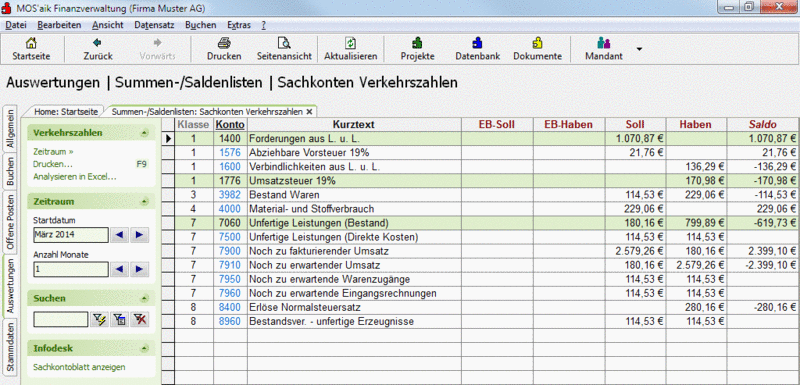Open the Datensatz menu
Image resolution: width=800 pixels, height=385 pixels.
(x=155, y=24)
